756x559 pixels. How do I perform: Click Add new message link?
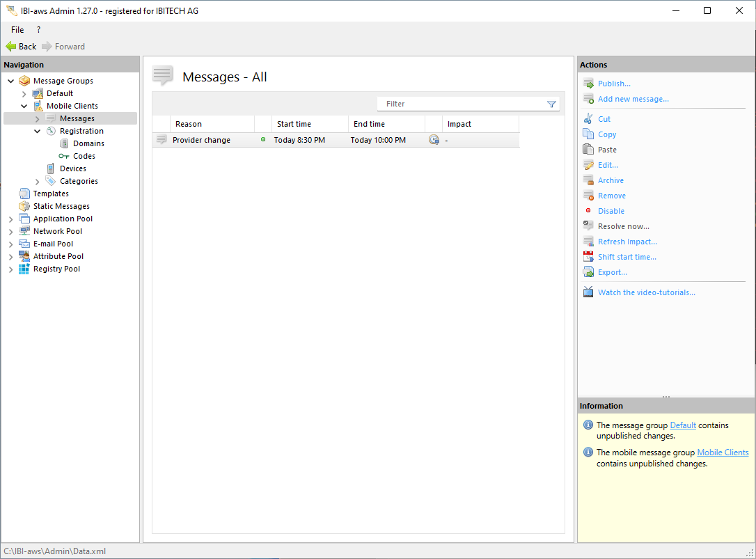tap(633, 99)
